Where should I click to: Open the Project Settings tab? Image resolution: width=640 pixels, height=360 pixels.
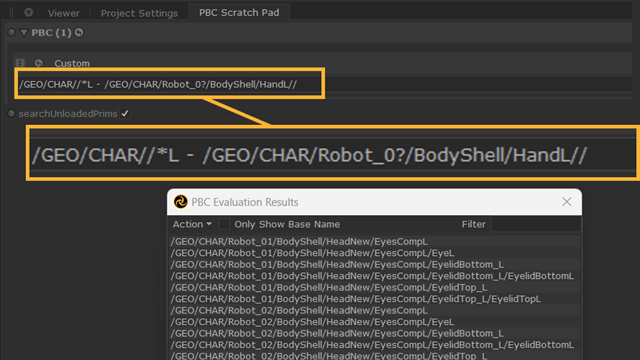tap(139, 13)
